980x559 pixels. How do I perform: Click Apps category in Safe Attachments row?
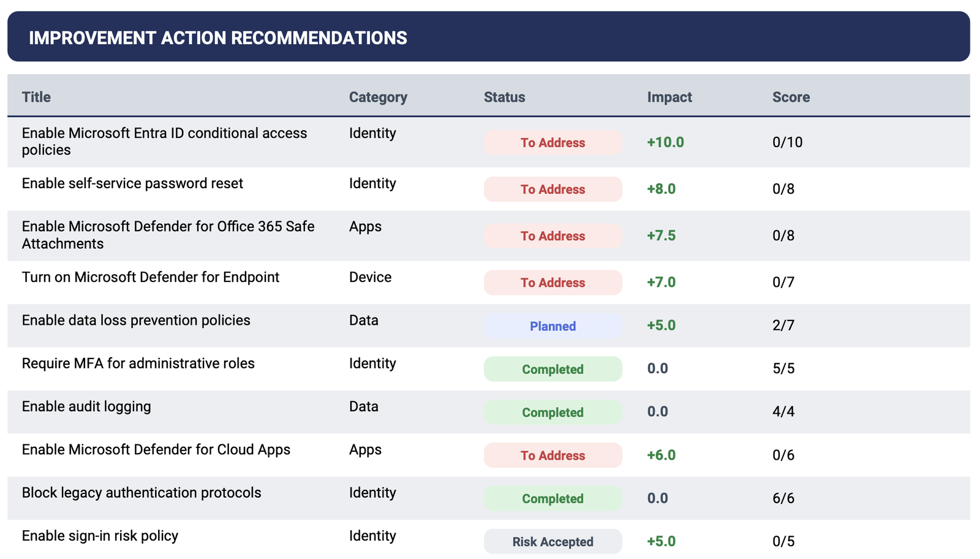pyautogui.click(x=365, y=227)
